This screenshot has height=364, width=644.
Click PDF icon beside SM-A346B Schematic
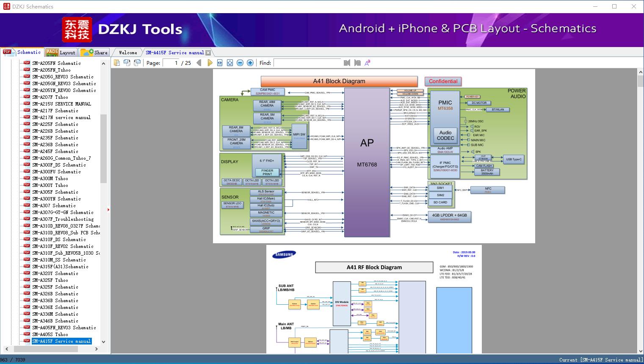(27, 321)
